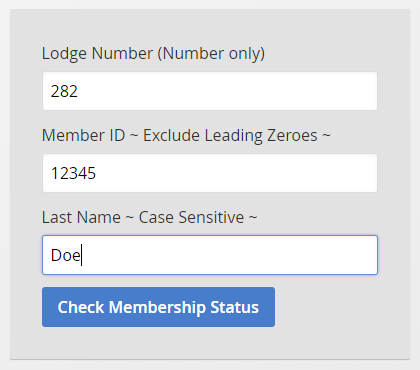
Task: Click the white text box under Lodge Number
Action: point(210,91)
